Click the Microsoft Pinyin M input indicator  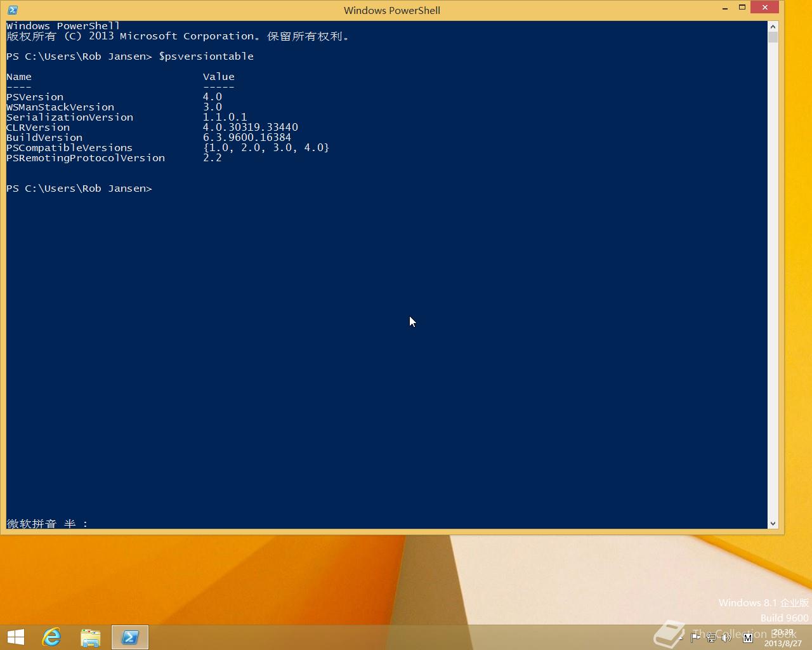[747, 637]
